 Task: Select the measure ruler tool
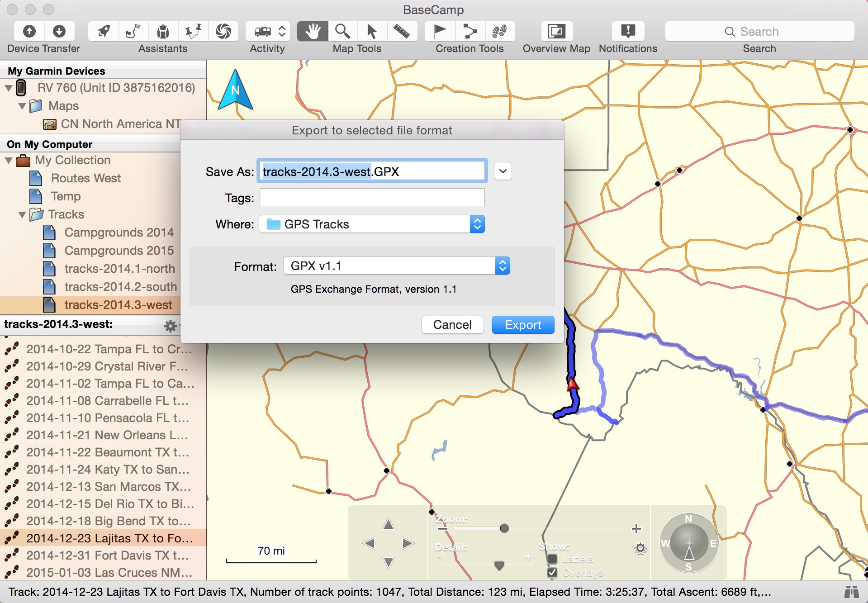click(401, 31)
